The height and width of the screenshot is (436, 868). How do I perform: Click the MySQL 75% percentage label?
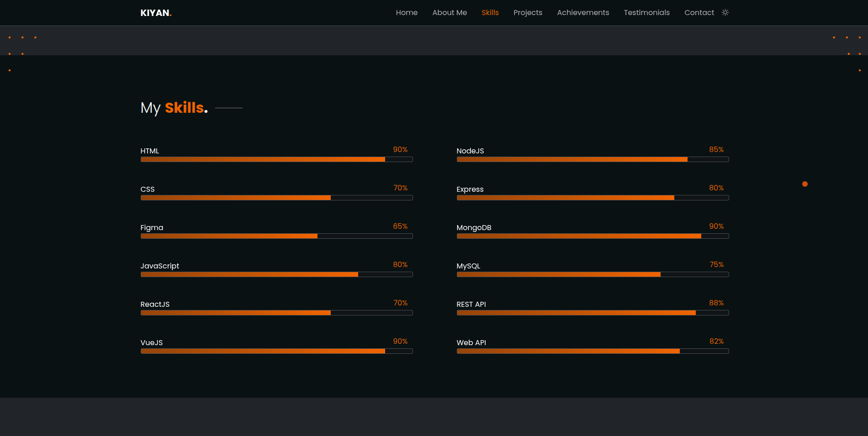pyautogui.click(x=716, y=265)
